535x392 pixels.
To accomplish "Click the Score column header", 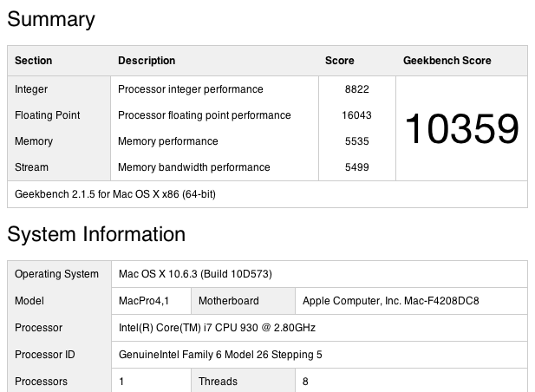I will point(339,61).
